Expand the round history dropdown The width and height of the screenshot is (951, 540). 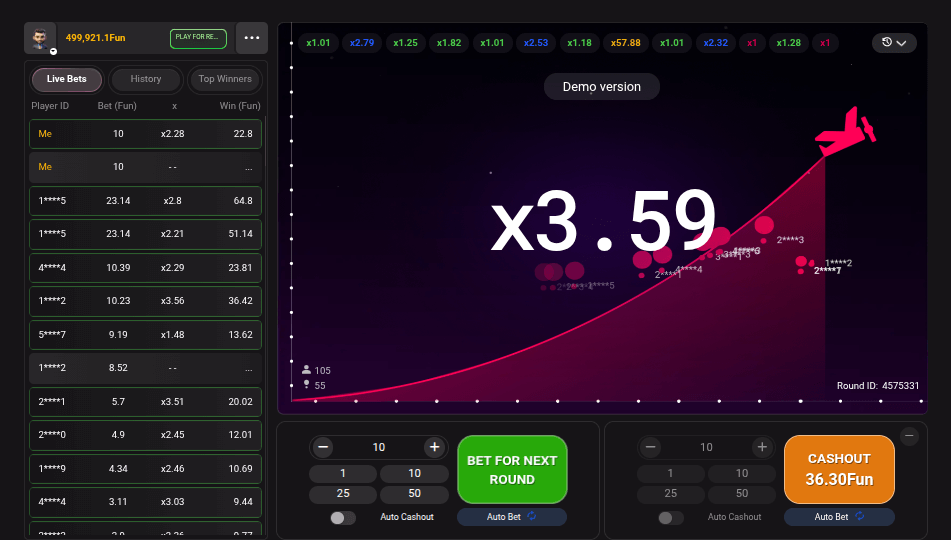(894, 43)
